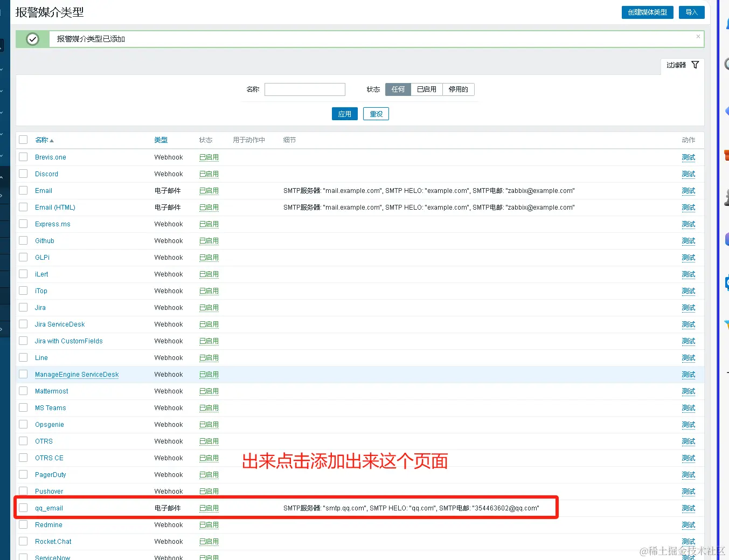Dismiss the 报警媒介类型已添加 message with its X
The image size is (729, 560).
698,37
